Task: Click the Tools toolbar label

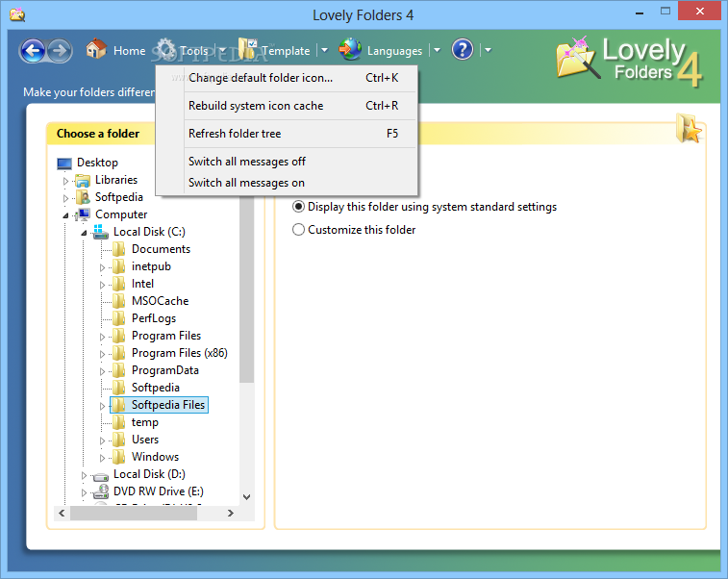Action: [x=193, y=51]
